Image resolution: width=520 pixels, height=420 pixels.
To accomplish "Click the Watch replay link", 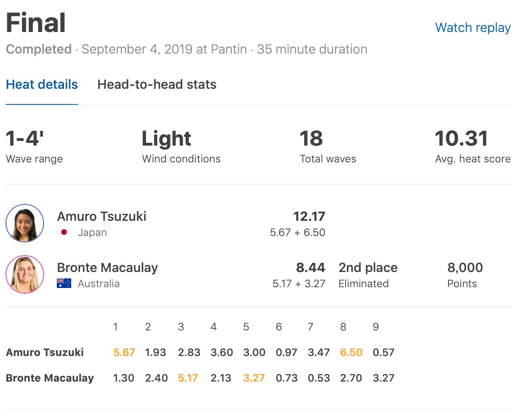I will 473,28.
